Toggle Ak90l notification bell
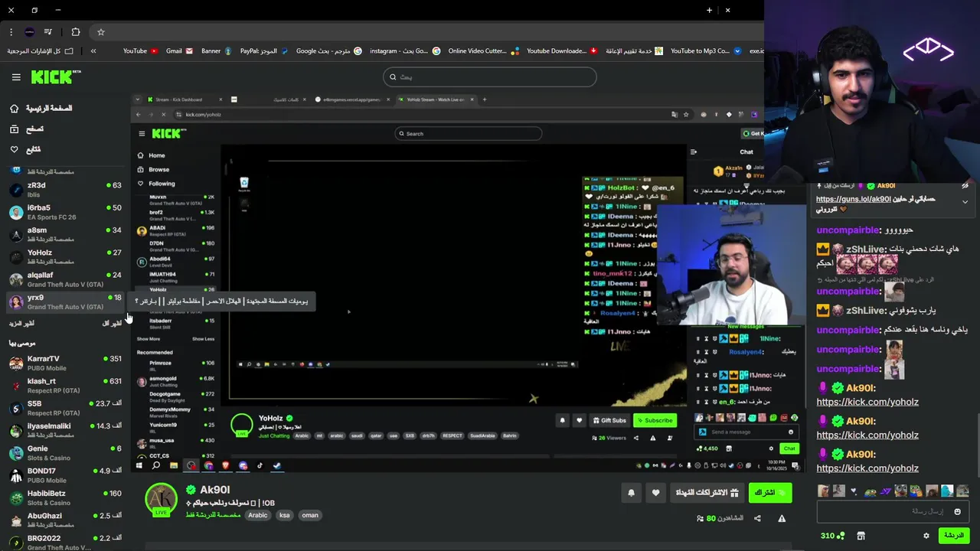This screenshot has height=551, width=980. click(x=631, y=493)
